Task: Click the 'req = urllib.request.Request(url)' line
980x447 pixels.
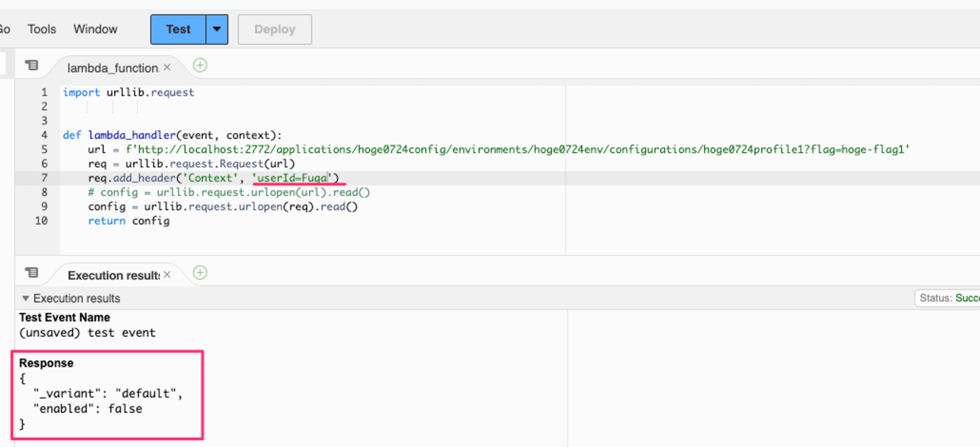Action: (192, 164)
